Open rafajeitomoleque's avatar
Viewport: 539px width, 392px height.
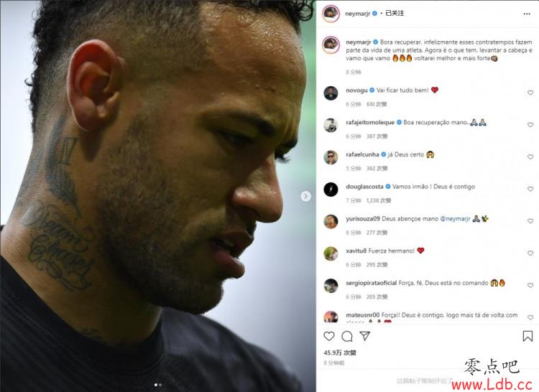click(331, 125)
